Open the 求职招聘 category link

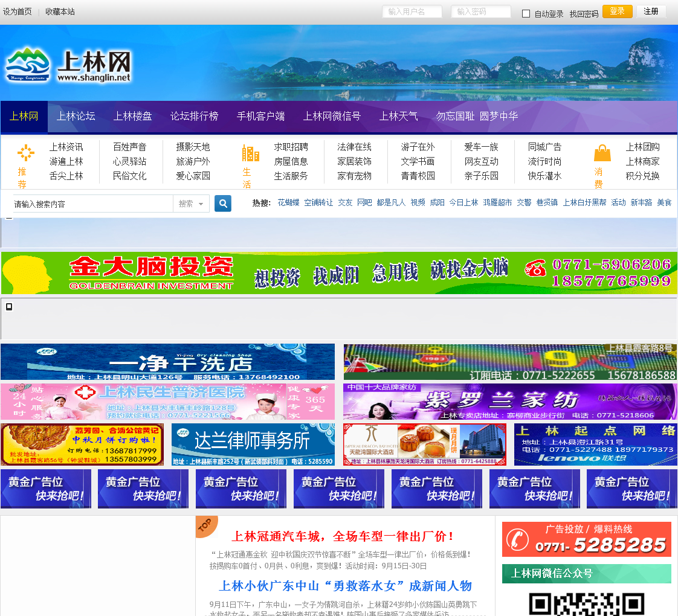coord(291,147)
